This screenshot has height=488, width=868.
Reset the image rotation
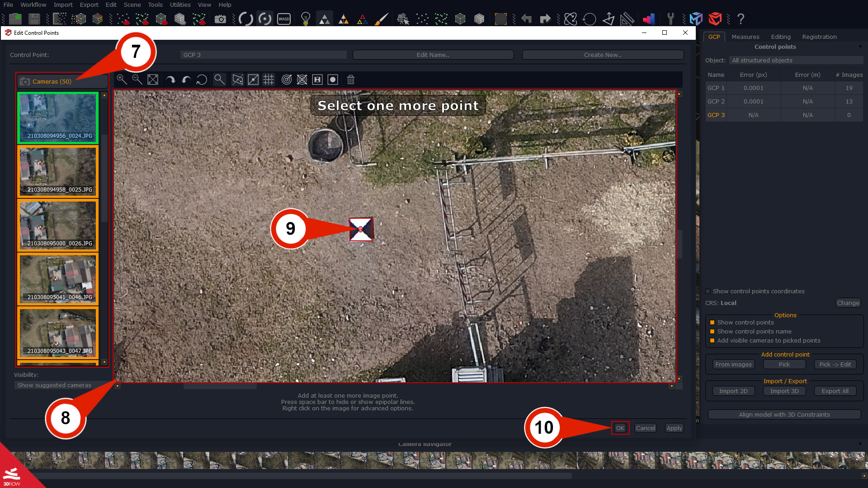tap(202, 80)
